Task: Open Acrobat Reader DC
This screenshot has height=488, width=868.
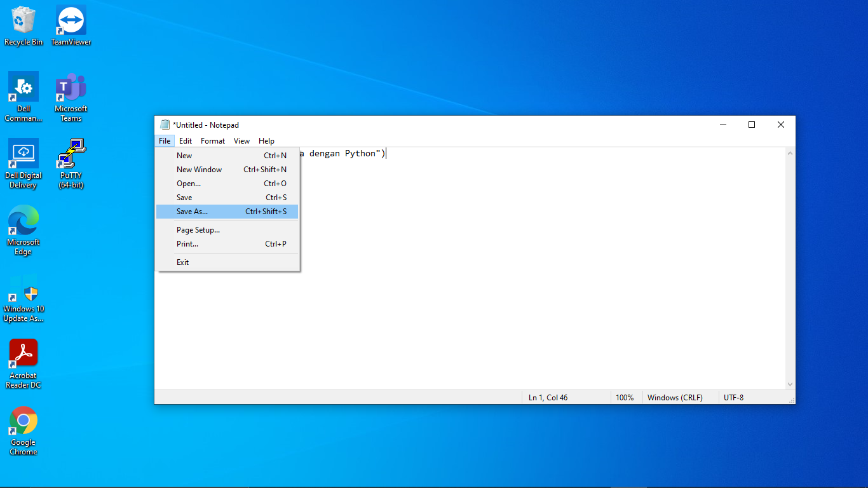Action: tap(23, 351)
